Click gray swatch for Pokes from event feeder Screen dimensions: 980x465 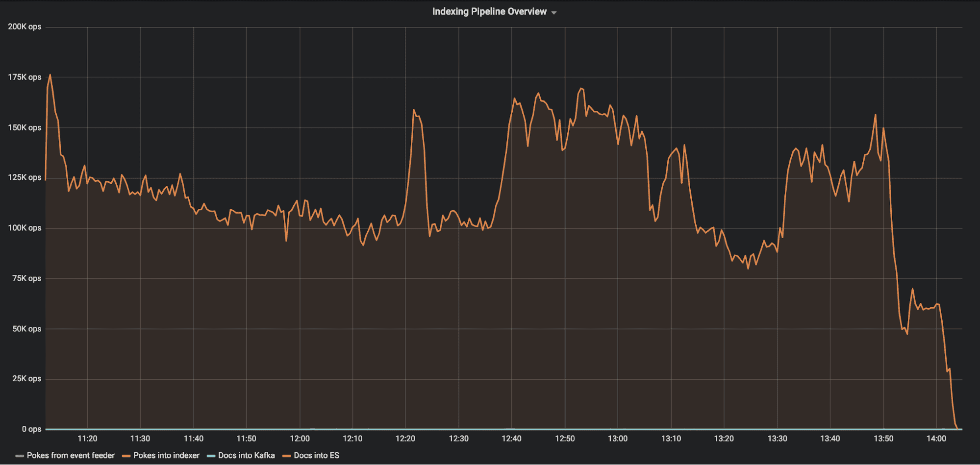point(20,456)
